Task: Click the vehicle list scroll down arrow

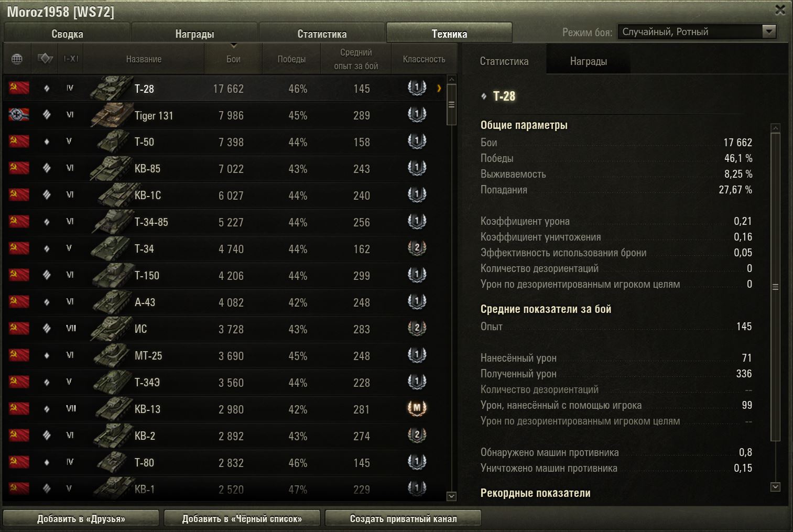Action: point(451,496)
